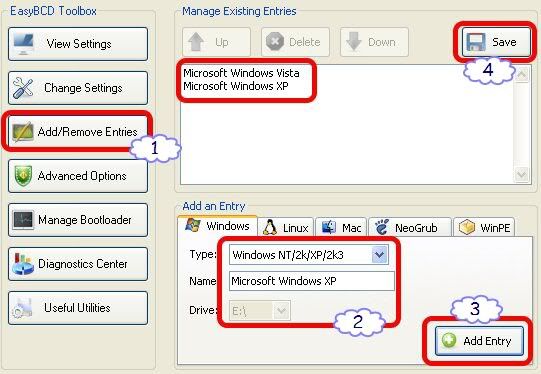Click the green shield icon on Advanced Options
The image size is (541, 374).
(x=23, y=176)
